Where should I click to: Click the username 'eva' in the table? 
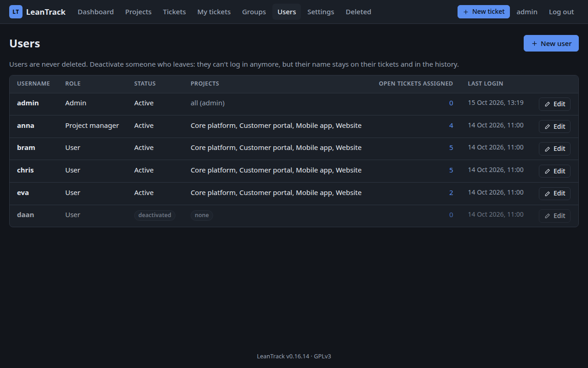[x=23, y=193]
